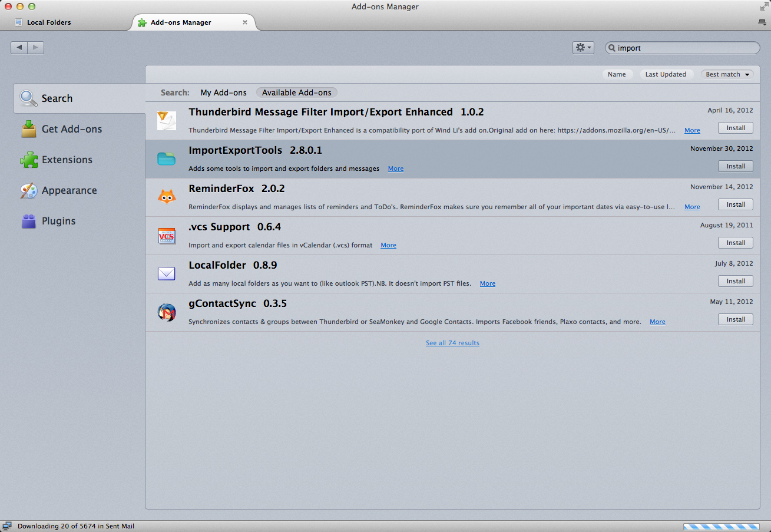Screen dimensions: 771x532
Task: Sort results by Last Updated
Action: click(666, 74)
